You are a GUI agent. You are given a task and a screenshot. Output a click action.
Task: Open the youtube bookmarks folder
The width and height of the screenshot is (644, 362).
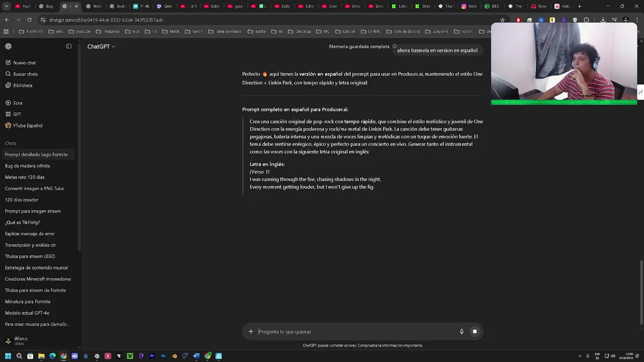[x=79, y=31]
